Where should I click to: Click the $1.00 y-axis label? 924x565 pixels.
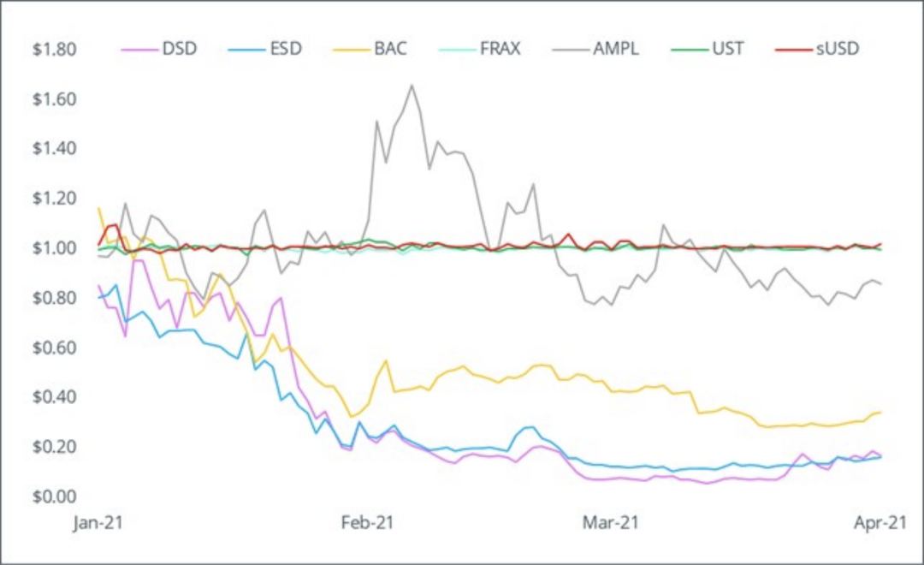click(x=55, y=248)
